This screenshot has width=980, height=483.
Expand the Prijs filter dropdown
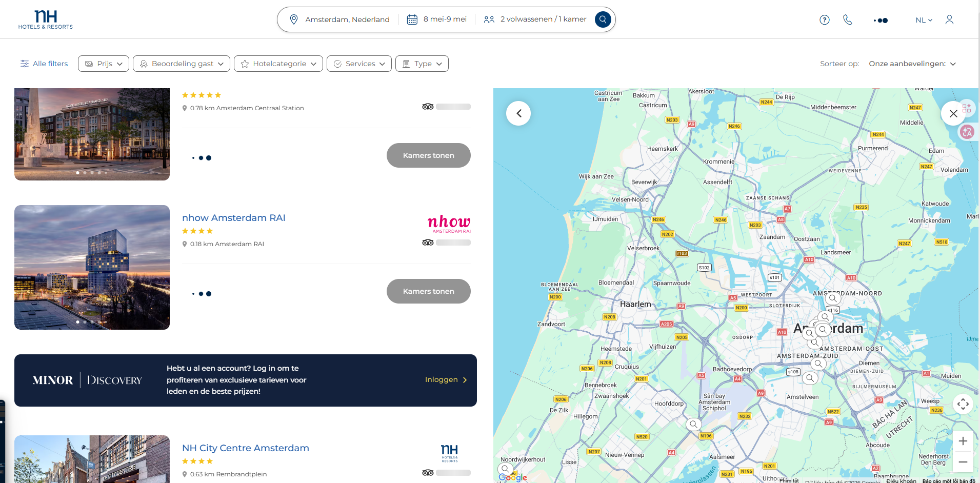coord(104,64)
